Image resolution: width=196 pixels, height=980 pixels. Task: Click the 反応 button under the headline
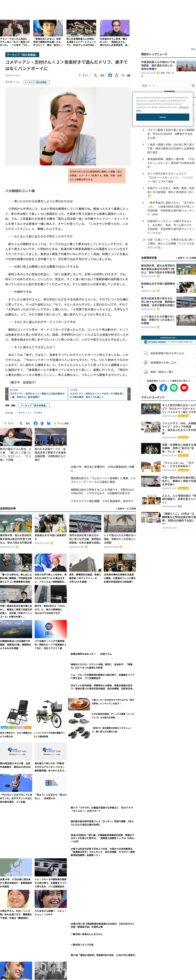(x=102, y=75)
